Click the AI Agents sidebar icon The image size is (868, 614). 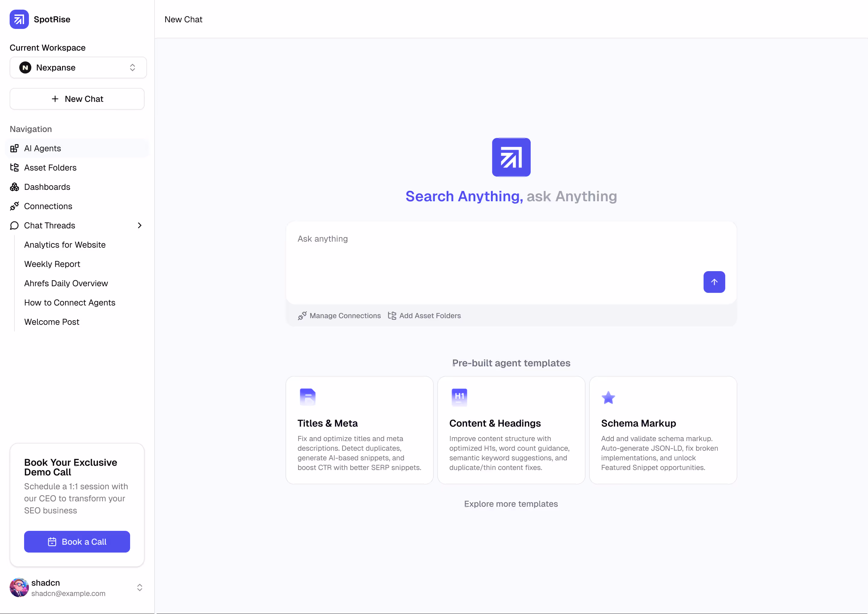click(x=14, y=148)
